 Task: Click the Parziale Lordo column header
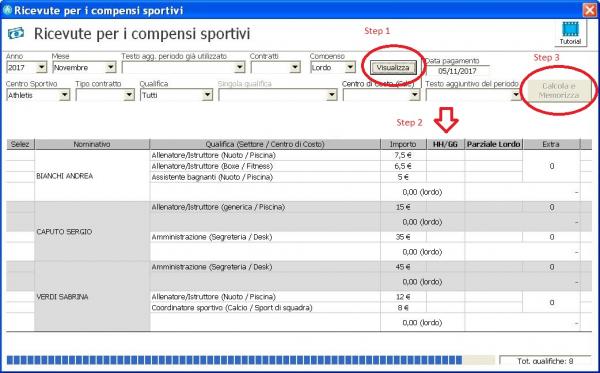tap(493, 144)
